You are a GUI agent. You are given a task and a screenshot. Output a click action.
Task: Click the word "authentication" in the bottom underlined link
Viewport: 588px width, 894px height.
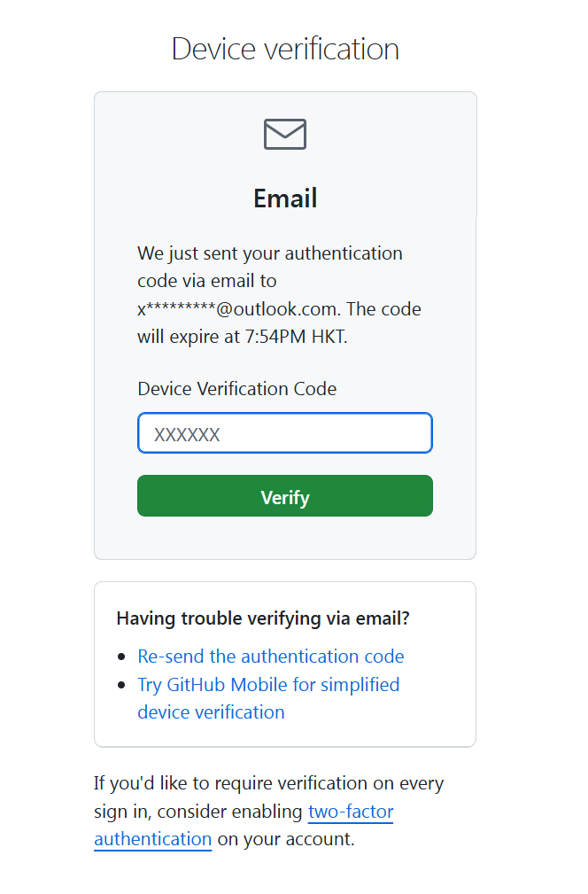153,839
